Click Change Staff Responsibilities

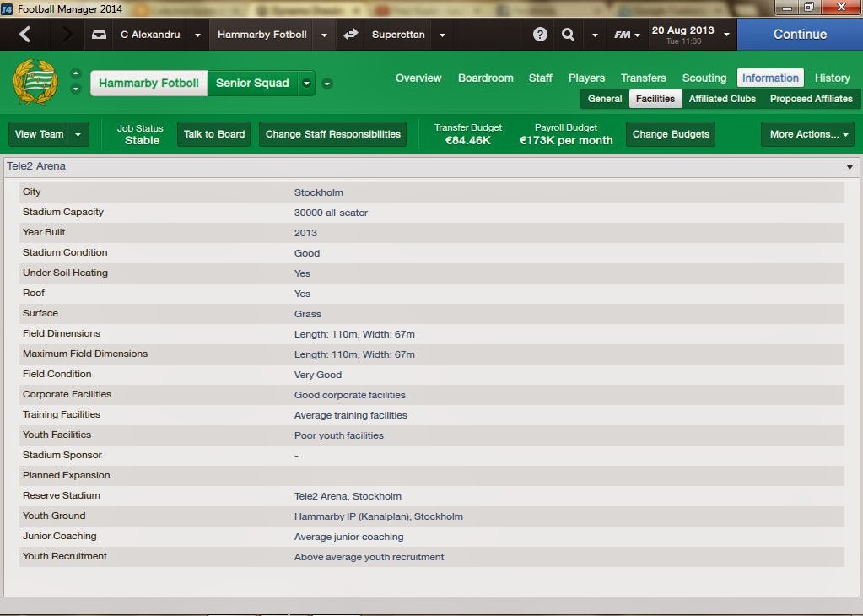coord(333,134)
